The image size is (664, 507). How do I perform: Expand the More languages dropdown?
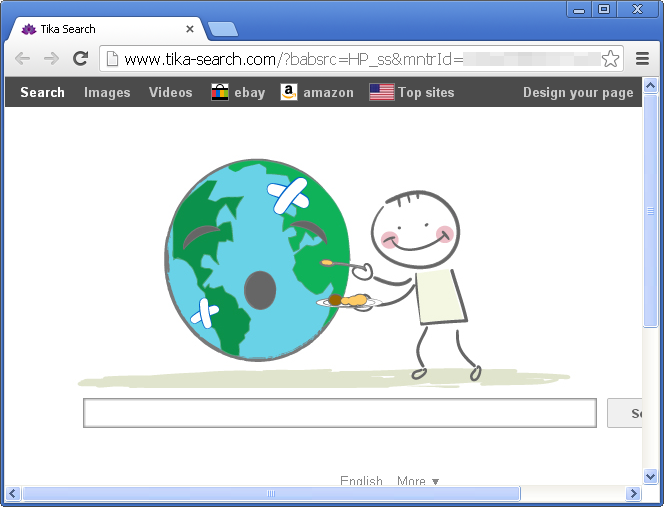[418, 482]
